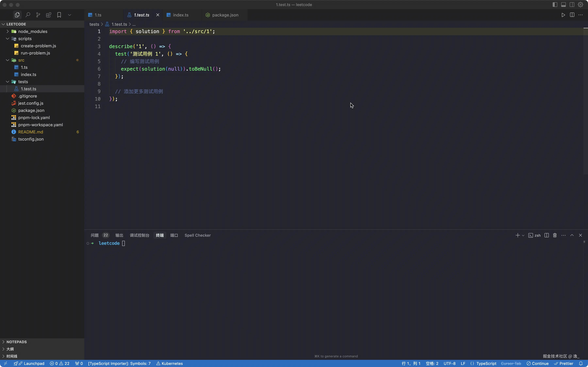Open the Search view icon
This screenshot has height=367, width=588.
(x=28, y=15)
